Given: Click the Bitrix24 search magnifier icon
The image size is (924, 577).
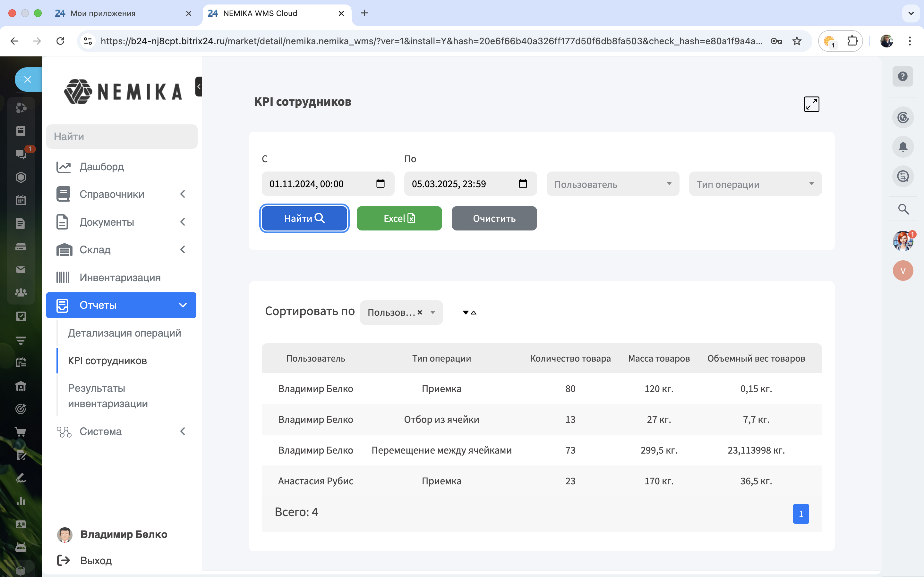Looking at the screenshot, I should pos(903,209).
